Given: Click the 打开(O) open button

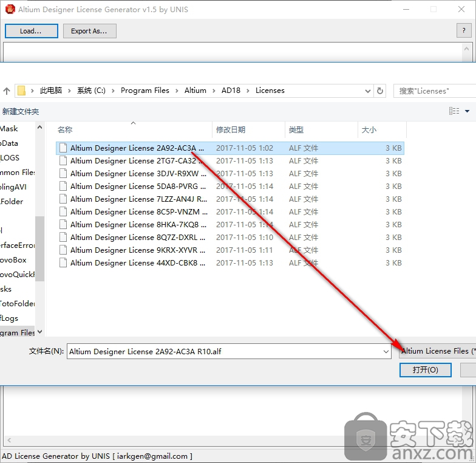Looking at the screenshot, I should click(425, 369).
